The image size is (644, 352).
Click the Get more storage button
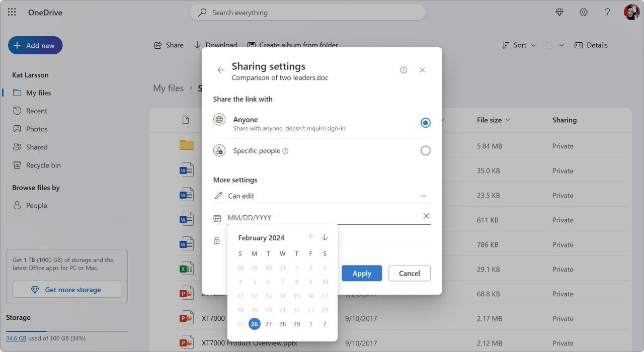(x=66, y=289)
